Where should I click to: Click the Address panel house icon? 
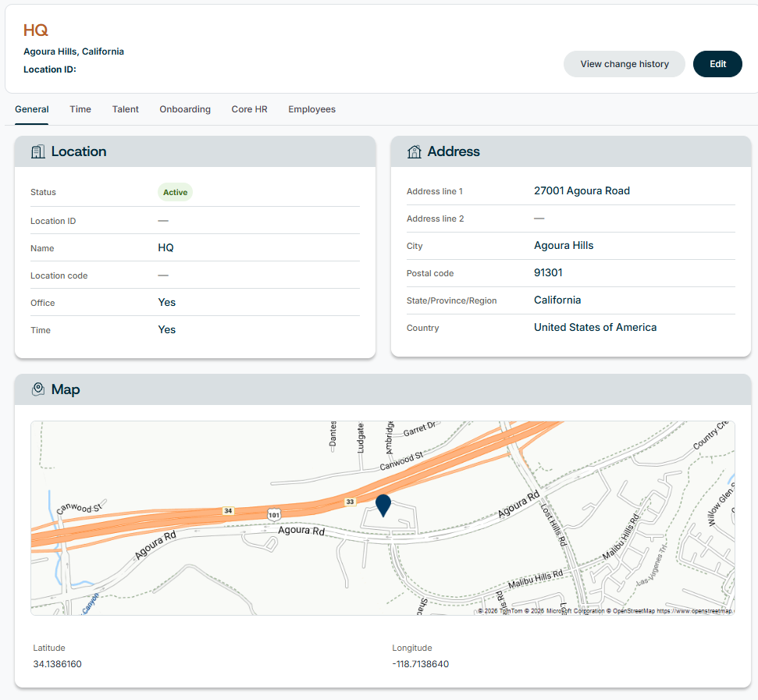[415, 151]
